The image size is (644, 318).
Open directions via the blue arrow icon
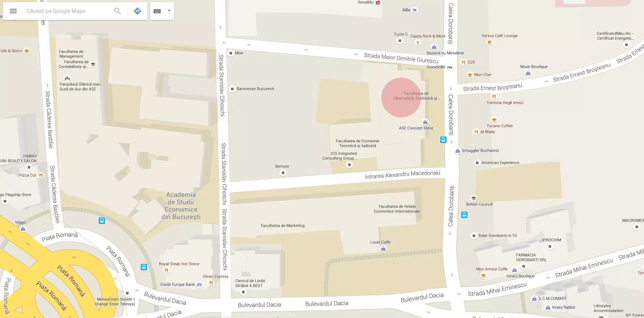(137, 11)
